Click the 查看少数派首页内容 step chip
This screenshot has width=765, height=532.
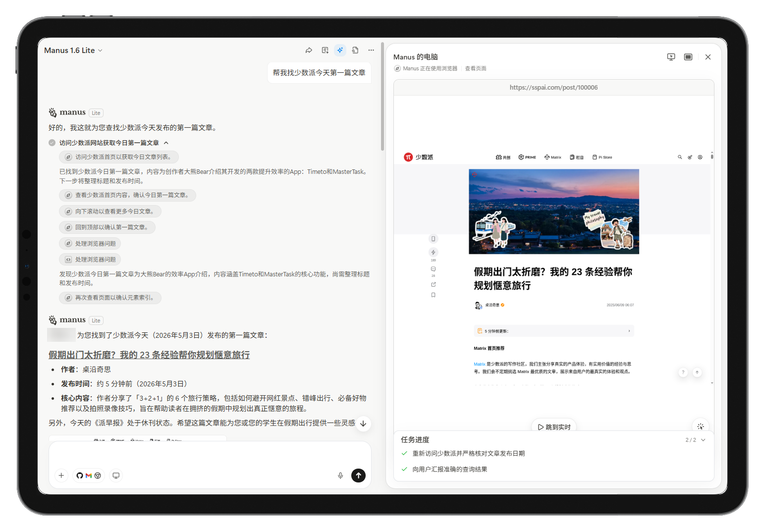point(127,195)
